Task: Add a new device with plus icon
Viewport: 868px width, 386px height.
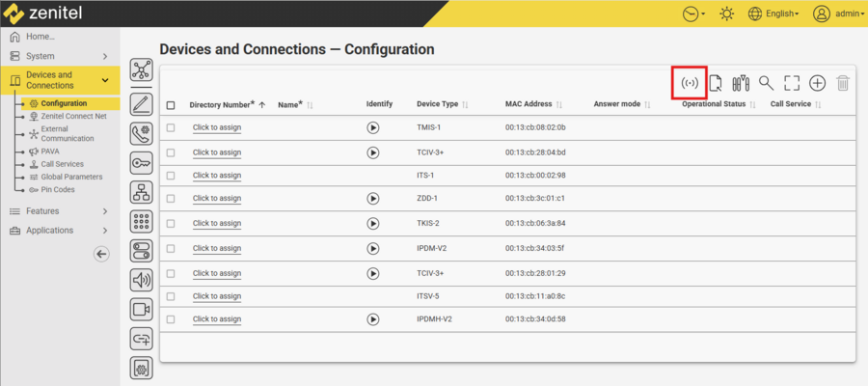Action: (817, 83)
